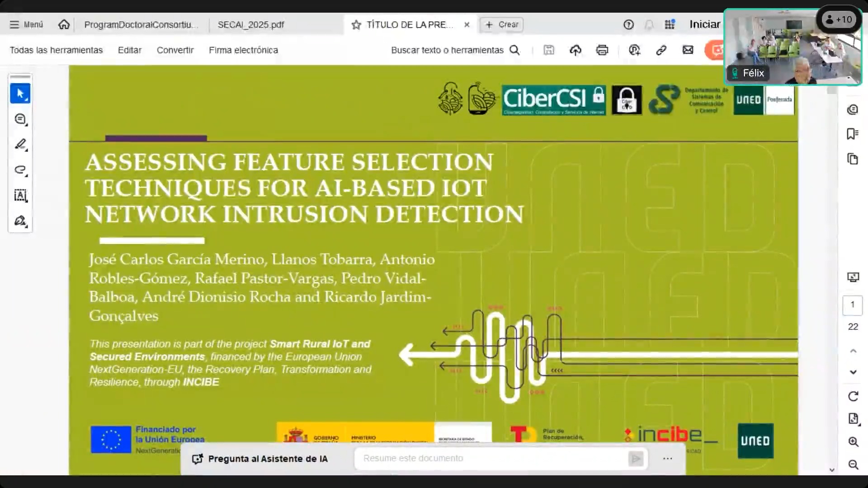The image size is (868, 488).
Task: Go to next page down chevron
Action: [x=853, y=372]
